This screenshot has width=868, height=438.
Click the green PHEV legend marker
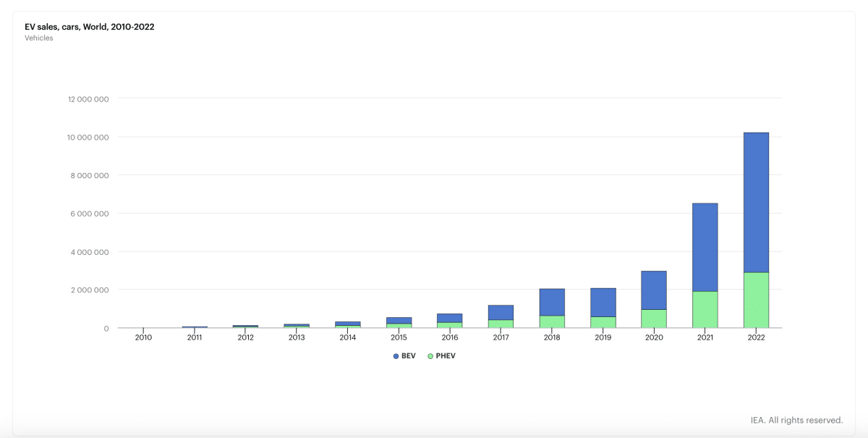(430, 355)
